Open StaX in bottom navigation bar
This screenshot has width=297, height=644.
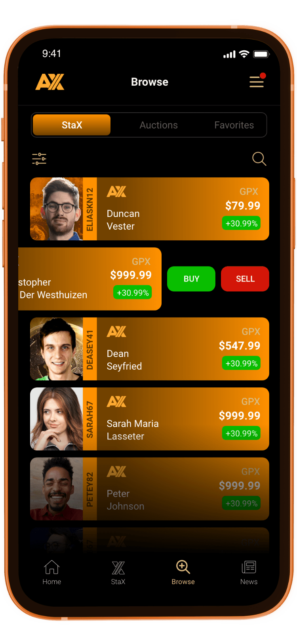tap(118, 573)
